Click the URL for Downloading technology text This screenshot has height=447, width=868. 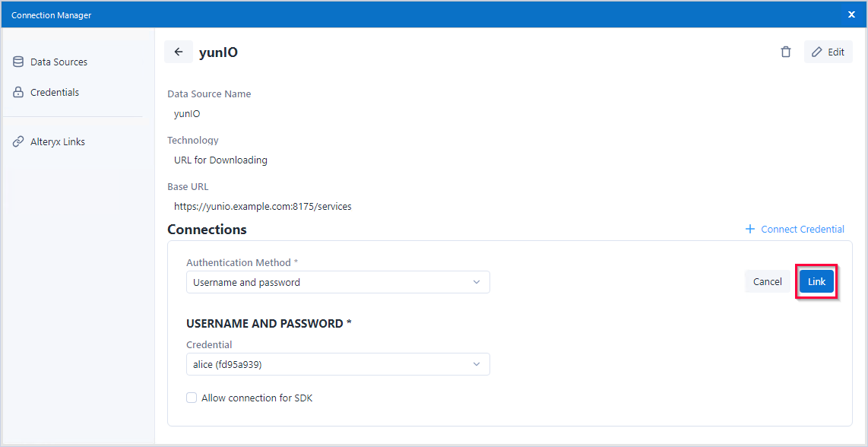(220, 160)
